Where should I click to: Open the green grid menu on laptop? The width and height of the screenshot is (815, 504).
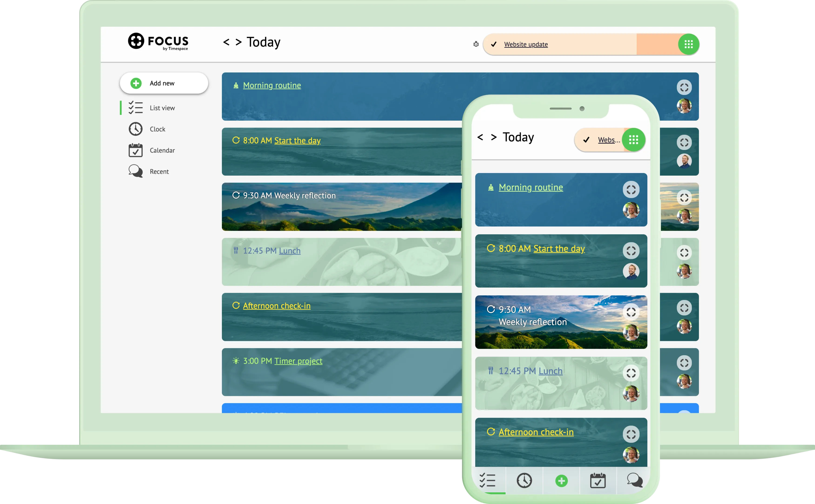click(x=688, y=44)
